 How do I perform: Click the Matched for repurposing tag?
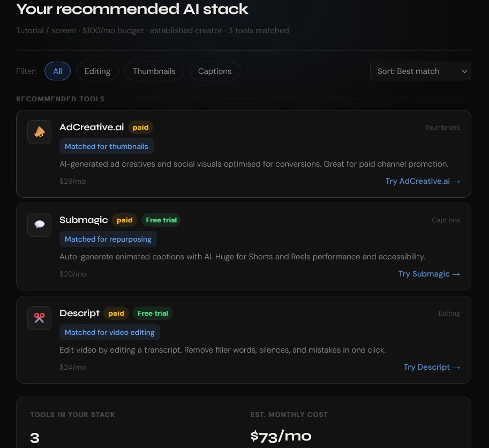(x=108, y=239)
